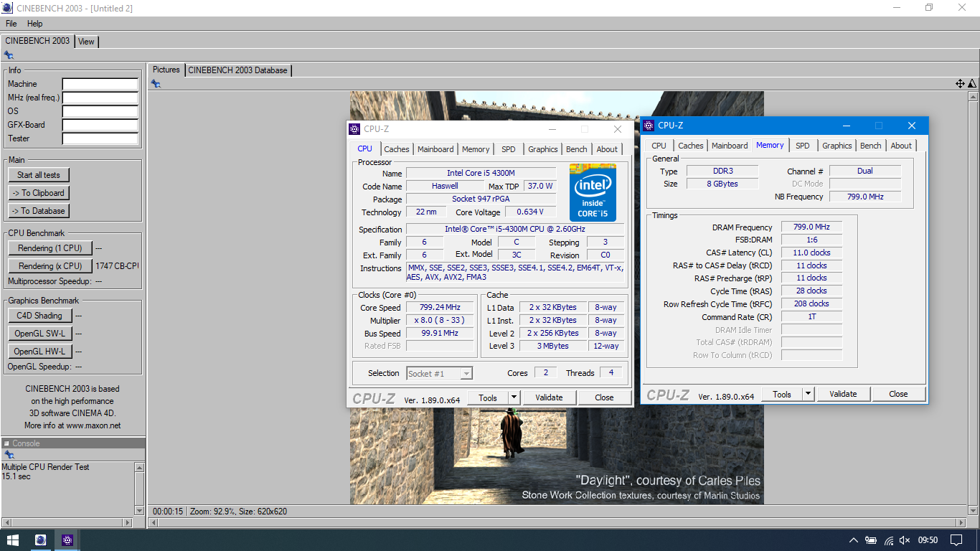The image size is (980, 551).
Task: Click the 799.0 MHz DRAM Frequency value
Action: click(x=811, y=227)
